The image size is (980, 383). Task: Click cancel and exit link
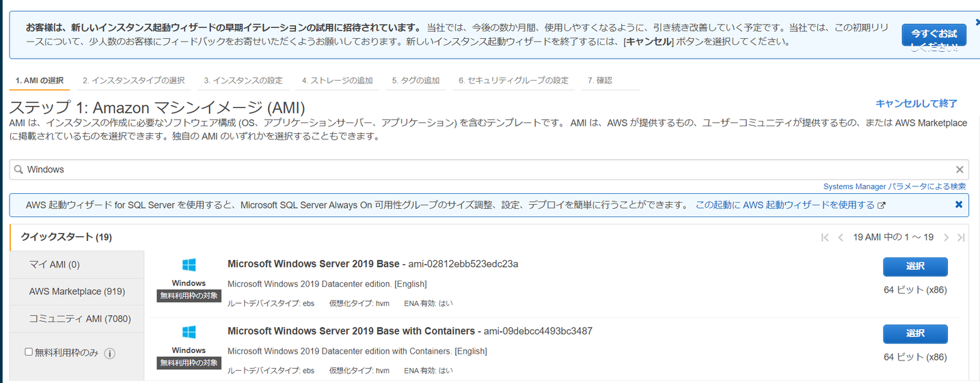(x=916, y=104)
